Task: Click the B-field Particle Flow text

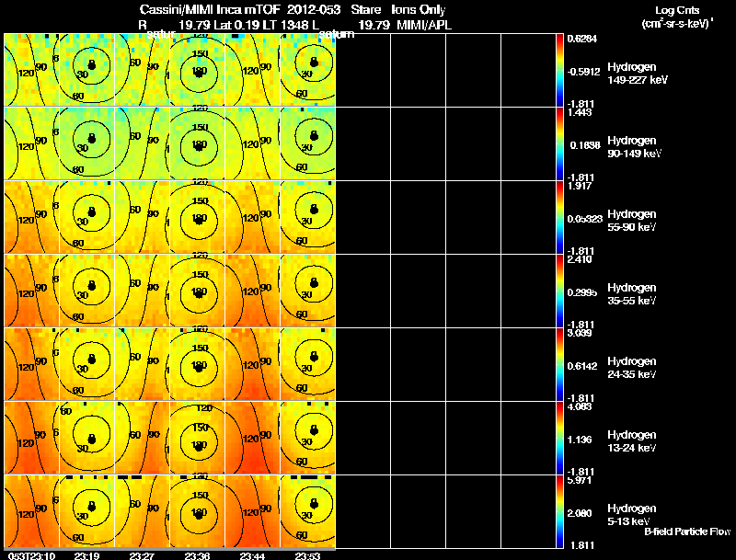Action: 687,531
